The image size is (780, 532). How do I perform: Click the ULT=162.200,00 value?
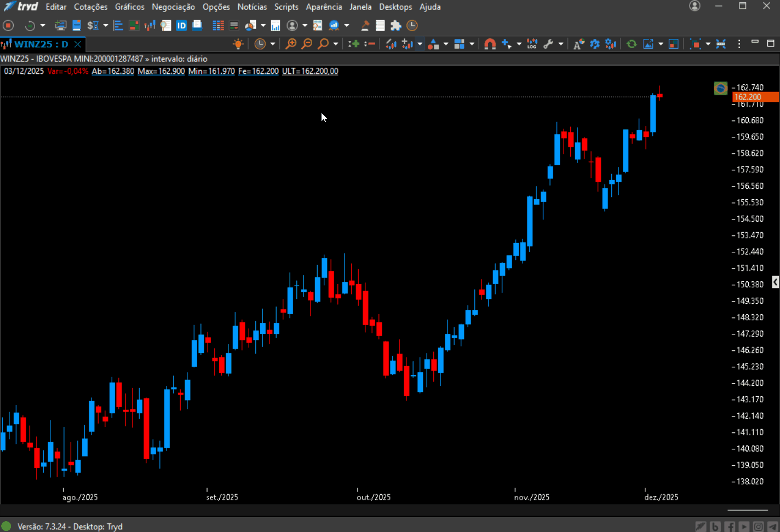310,71
